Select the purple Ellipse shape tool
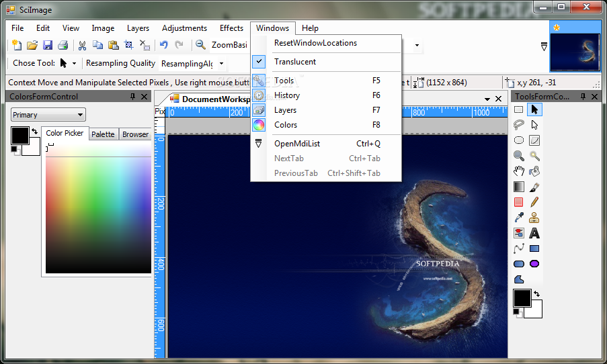The image size is (607, 364). (534, 264)
